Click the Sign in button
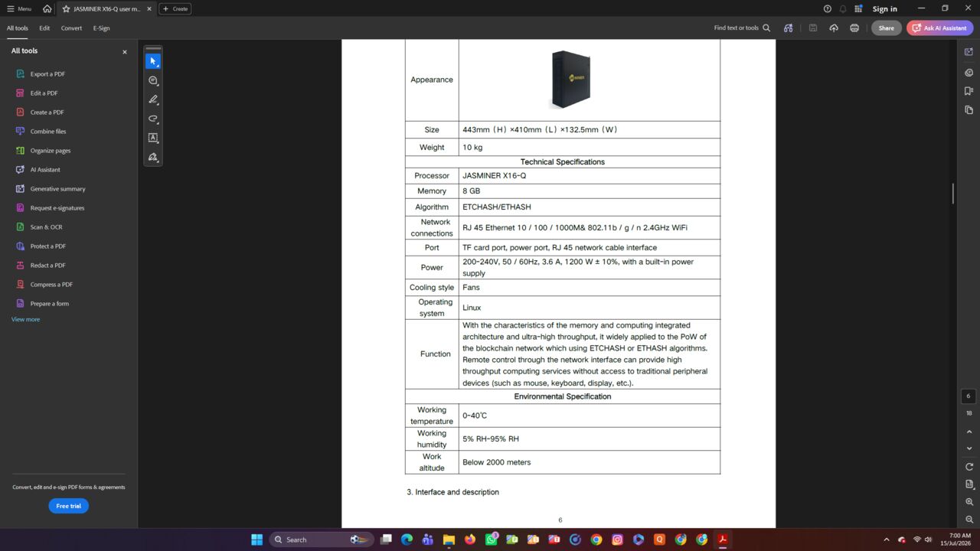Image resolution: width=980 pixels, height=551 pixels. pos(884,9)
